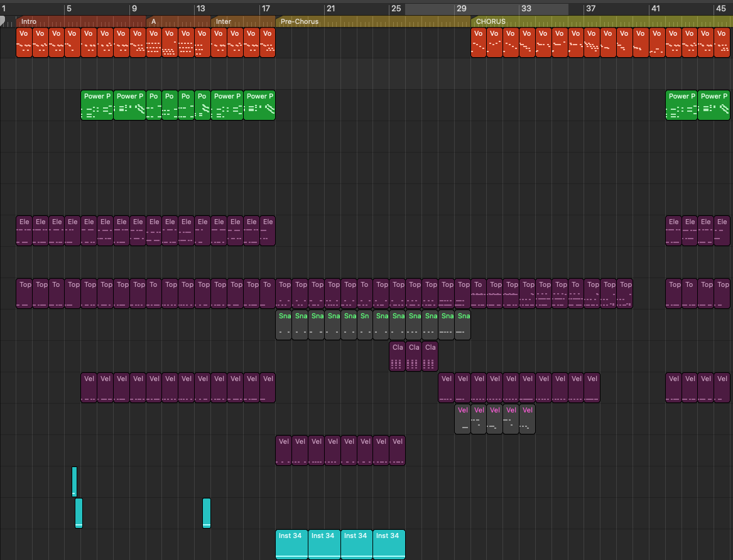Select the first green Power P region
The width and height of the screenshot is (733, 560).
coord(97,105)
